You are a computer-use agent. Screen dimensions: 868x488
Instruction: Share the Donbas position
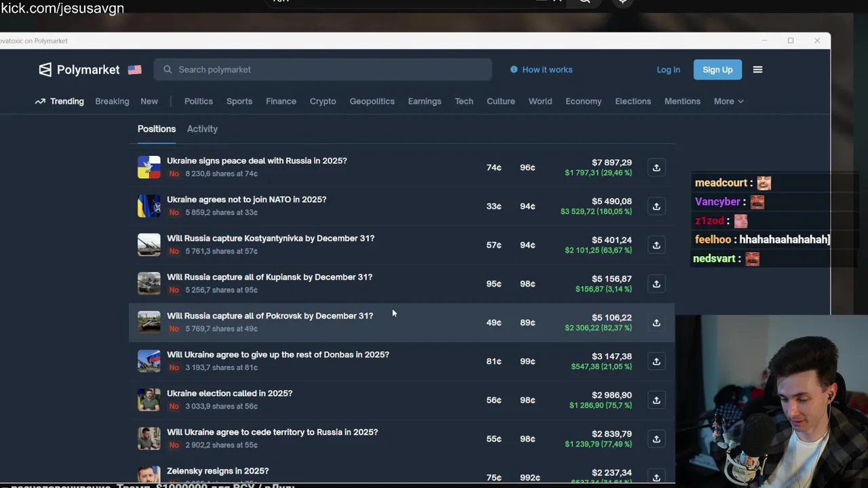click(x=656, y=361)
